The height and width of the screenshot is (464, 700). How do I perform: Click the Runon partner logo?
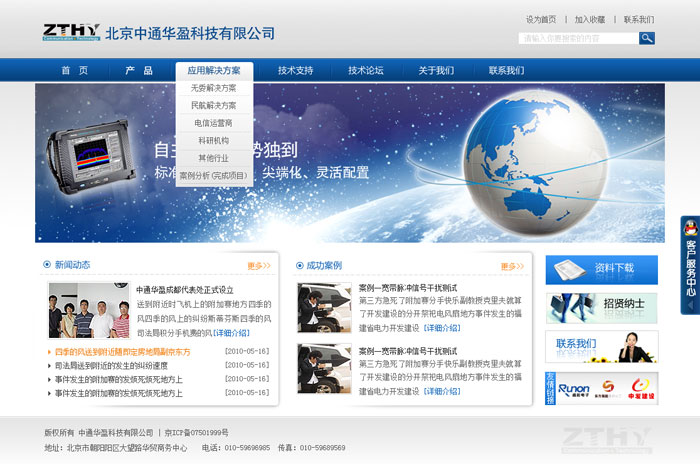[574, 388]
